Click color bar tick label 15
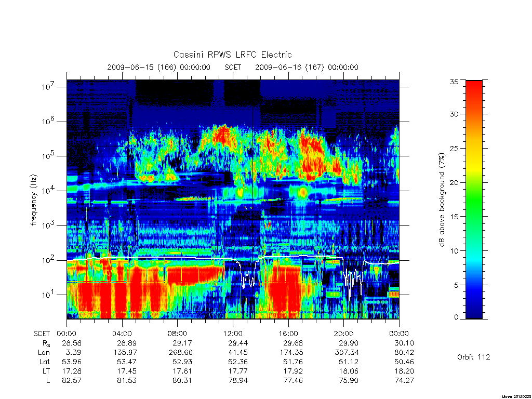Screen dimensions: 532x399 (454, 217)
